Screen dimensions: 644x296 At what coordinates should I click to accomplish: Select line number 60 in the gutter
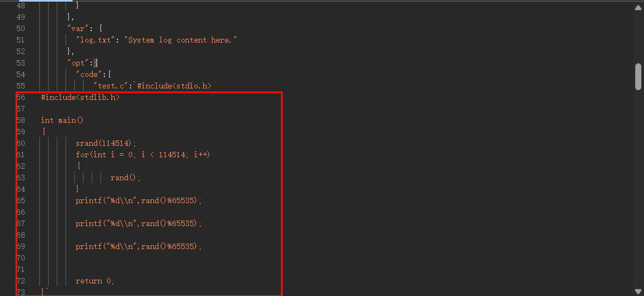coord(21,143)
